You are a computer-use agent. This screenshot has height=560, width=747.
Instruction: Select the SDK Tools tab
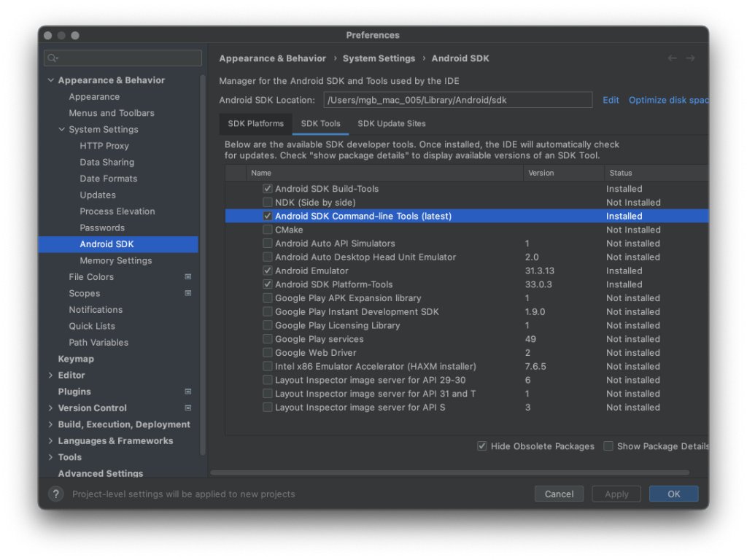[321, 124]
